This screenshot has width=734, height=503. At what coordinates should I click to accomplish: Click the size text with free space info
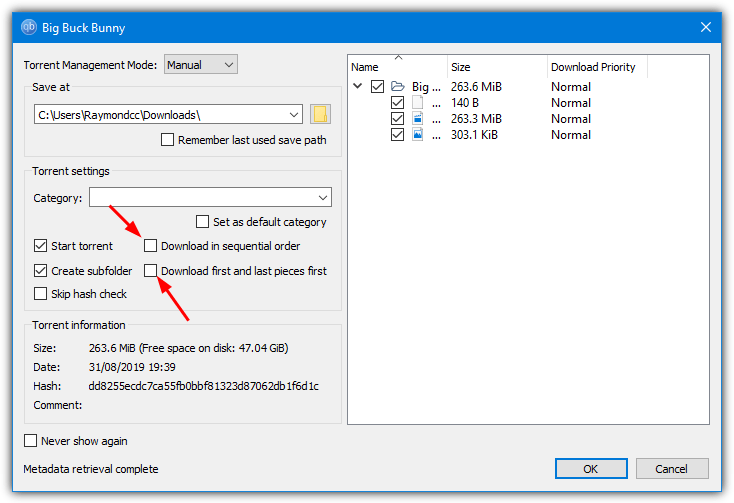[189, 348]
